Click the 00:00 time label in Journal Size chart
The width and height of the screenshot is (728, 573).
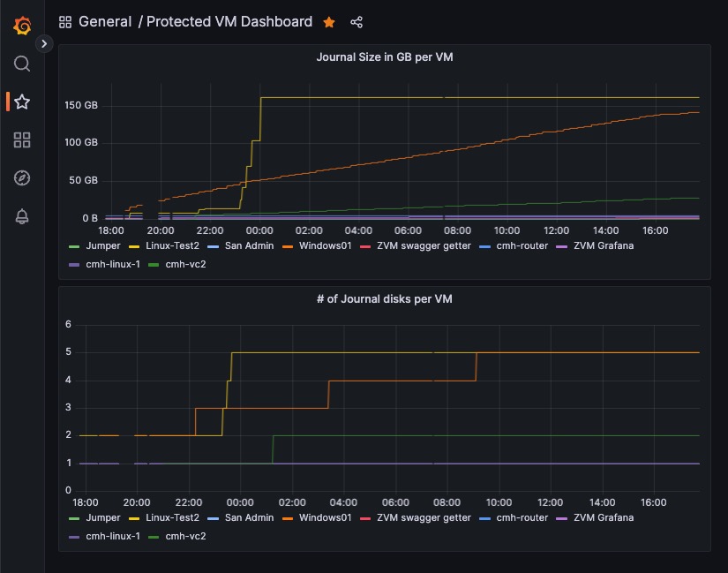[259, 230]
